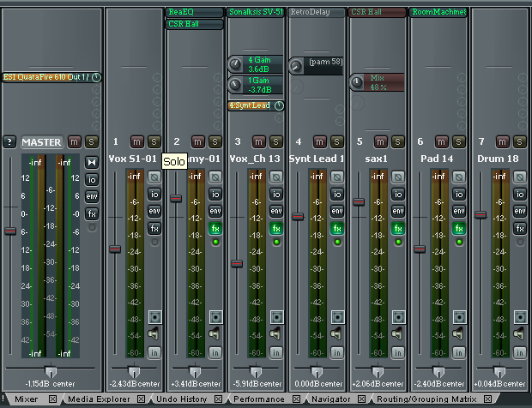Toggle record monitor speaker on Vox_Ch 13

pos(278,333)
